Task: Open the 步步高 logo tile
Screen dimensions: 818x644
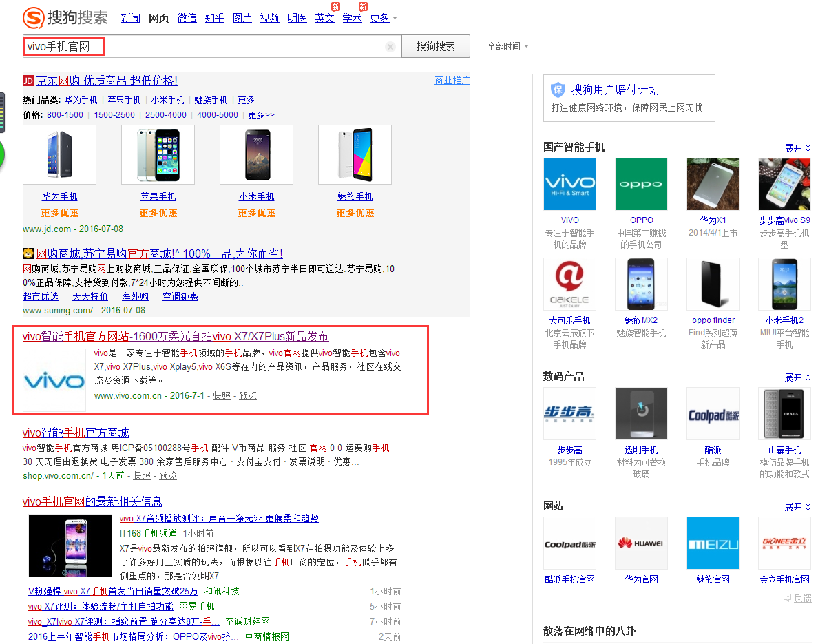Action: pyautogui.click(x=569, y=414)
